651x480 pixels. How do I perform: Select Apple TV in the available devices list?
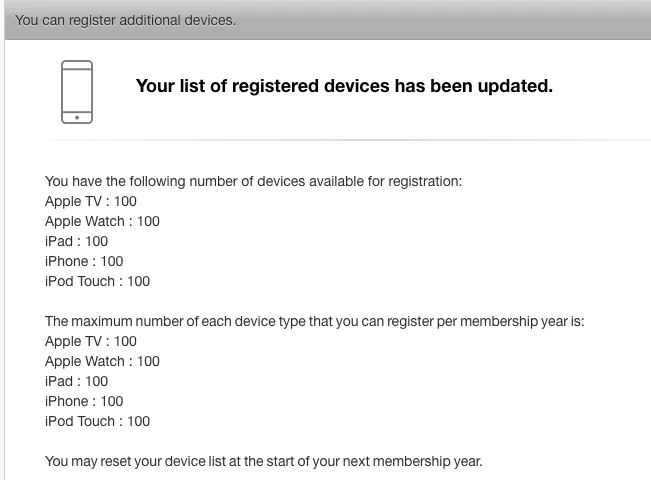tap(91, 201)
